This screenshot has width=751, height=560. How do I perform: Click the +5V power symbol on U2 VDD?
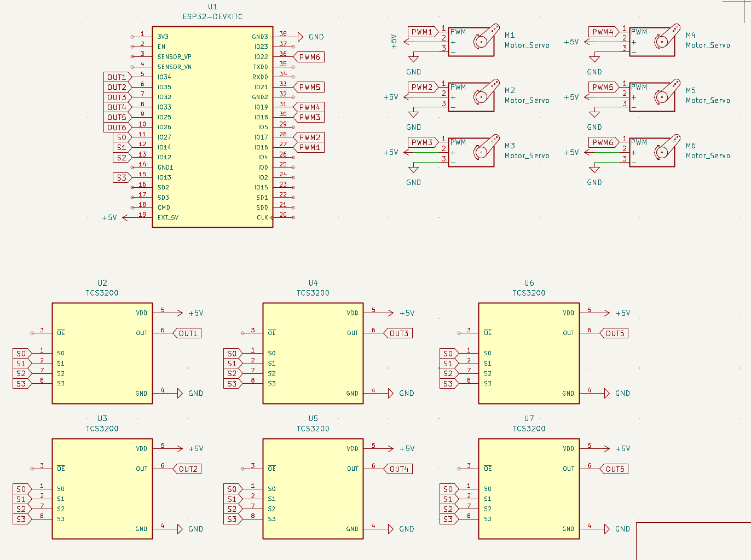[x=179, y=313]
